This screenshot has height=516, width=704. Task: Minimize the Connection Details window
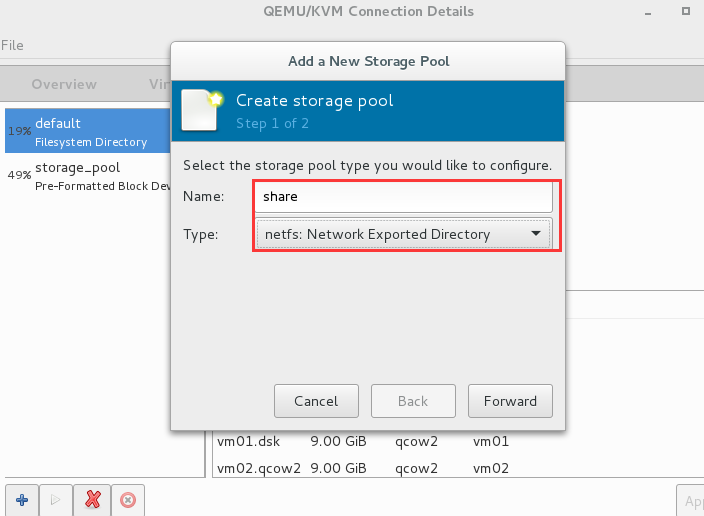tap(648, 13)
